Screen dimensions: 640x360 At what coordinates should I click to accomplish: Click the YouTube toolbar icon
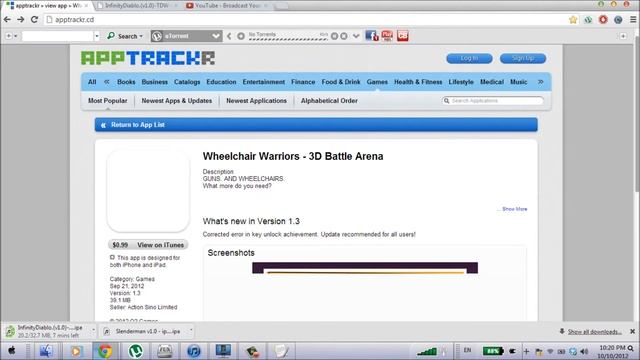click(x=387, y=36)
